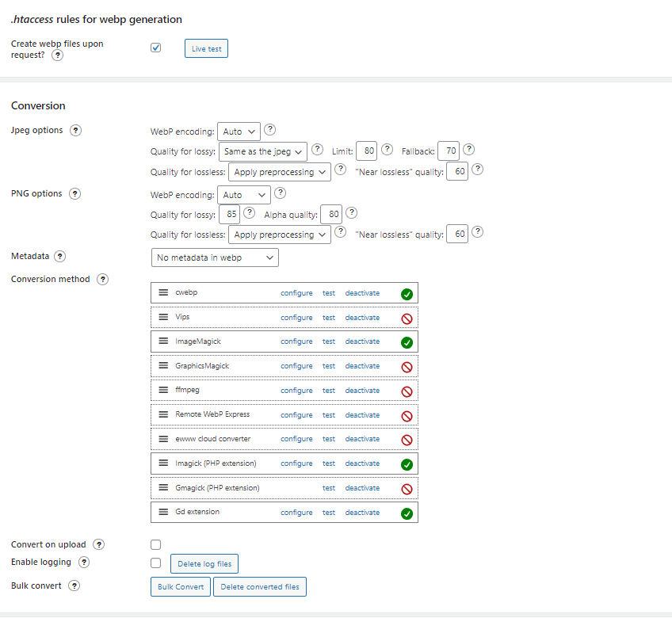Show help for Jpeg options

point(75,130)
